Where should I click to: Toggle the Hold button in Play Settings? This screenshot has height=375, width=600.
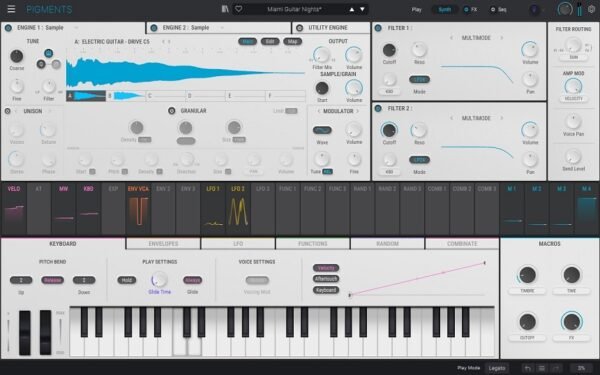[127, 280]
